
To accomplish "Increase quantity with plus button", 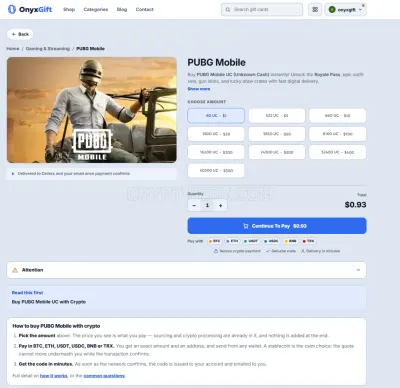I will 220,205.
